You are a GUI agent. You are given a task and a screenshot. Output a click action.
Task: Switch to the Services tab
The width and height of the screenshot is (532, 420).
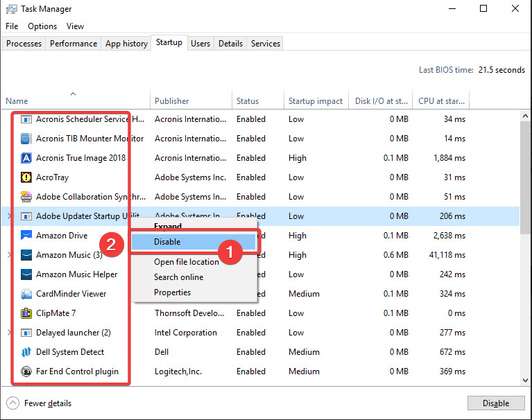[x=266, y=44]
